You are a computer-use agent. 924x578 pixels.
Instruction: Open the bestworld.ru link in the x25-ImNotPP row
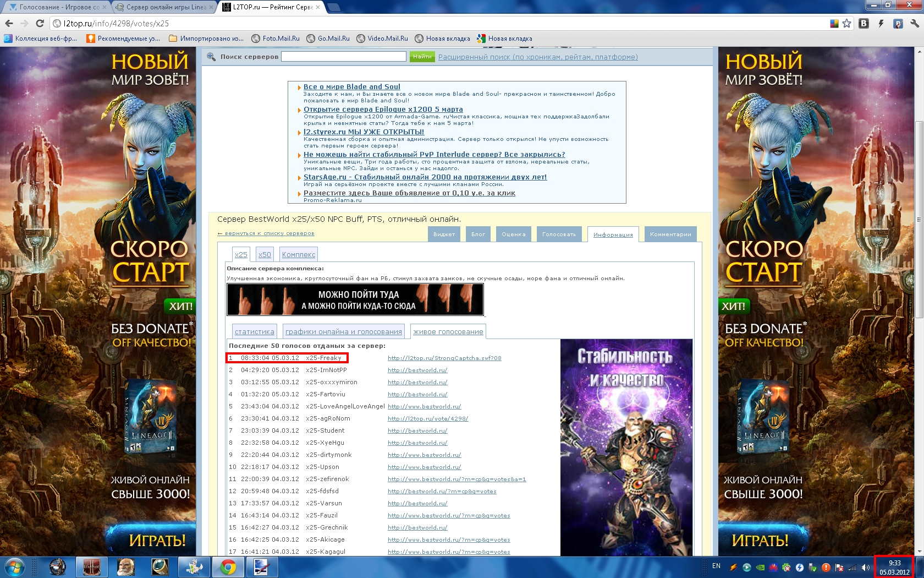(417, 370)
